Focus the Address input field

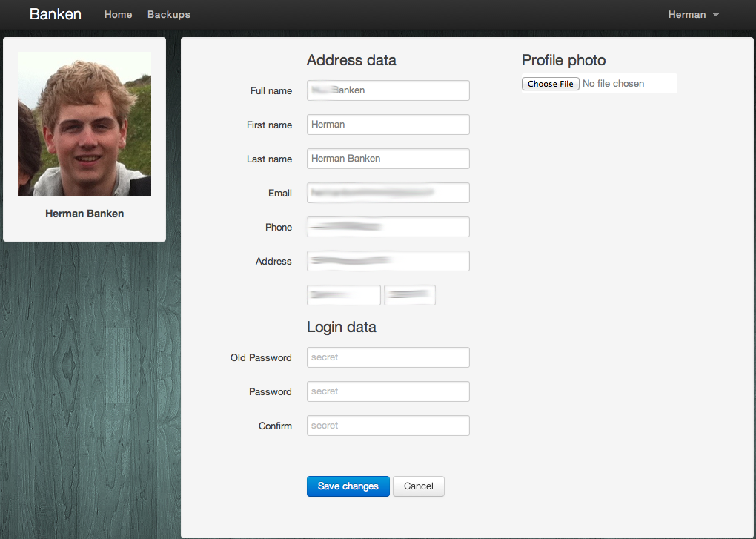(388, 261)
